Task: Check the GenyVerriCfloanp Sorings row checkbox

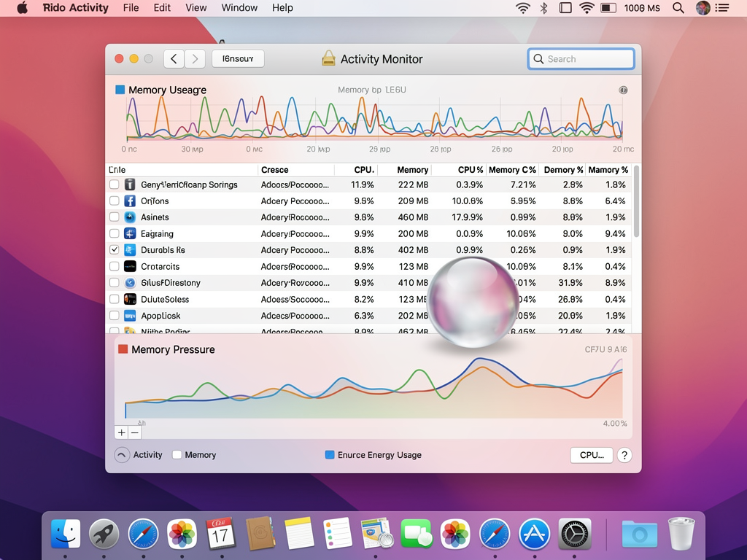Action: [115, 184]
